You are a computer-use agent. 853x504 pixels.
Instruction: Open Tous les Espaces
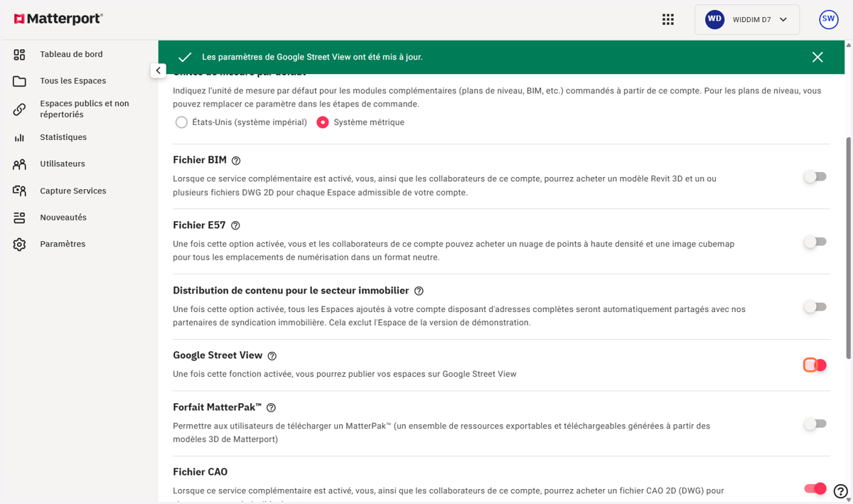tap(73, 81)
